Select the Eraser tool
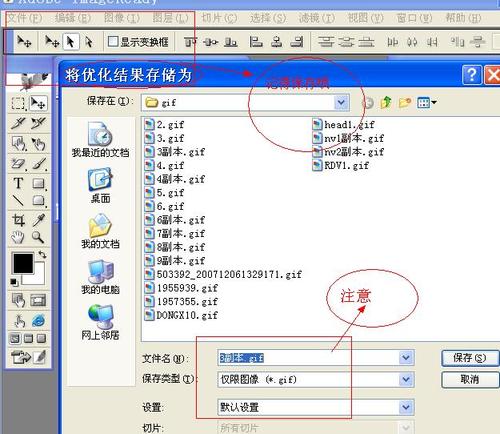 [18, 164]
